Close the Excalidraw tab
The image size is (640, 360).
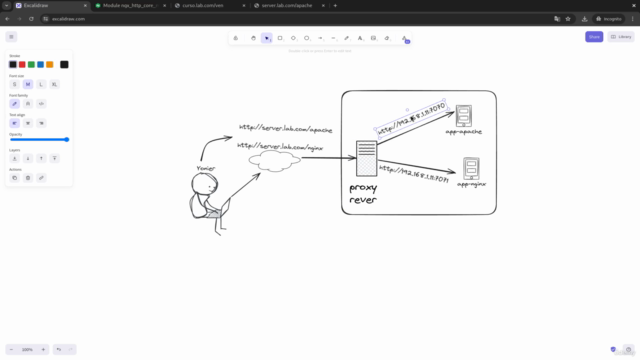pyautogui.click(x=85, y=6)
